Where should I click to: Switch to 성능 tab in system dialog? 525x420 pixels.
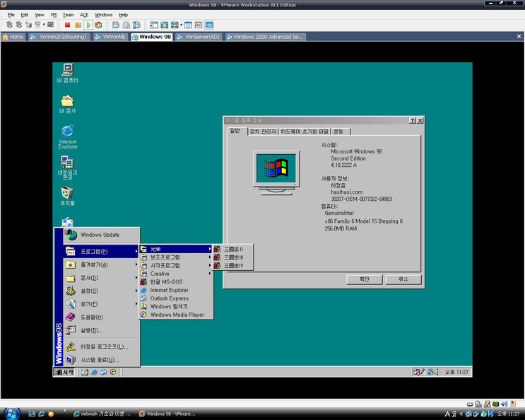[340, 132]
